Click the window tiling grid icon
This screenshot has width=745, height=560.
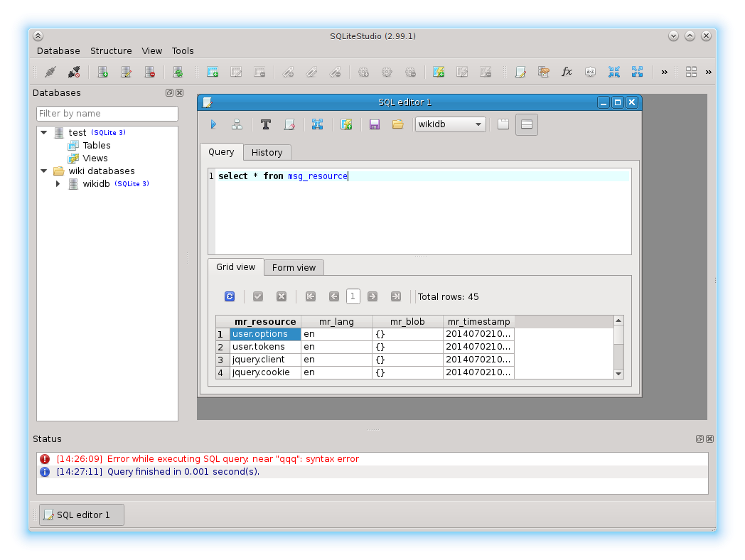691,72
